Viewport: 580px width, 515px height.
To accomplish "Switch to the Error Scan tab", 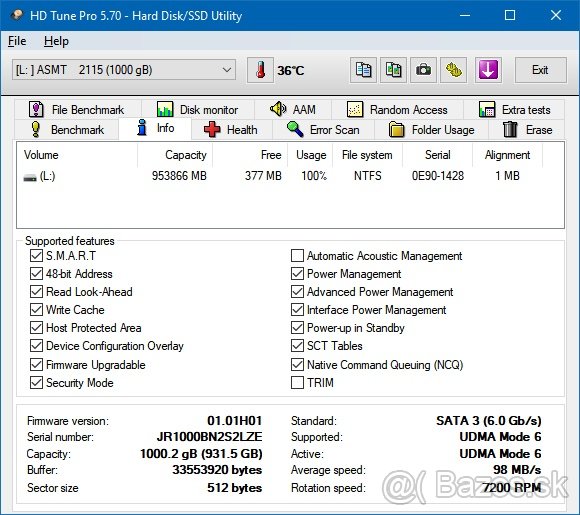I will click(x=323, y=130).
